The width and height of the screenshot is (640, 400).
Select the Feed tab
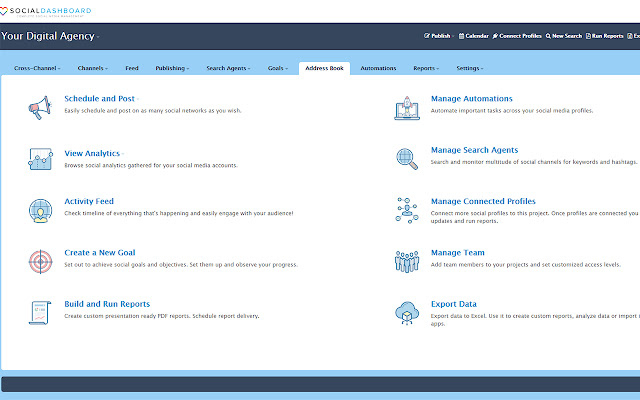coord(131,69)
